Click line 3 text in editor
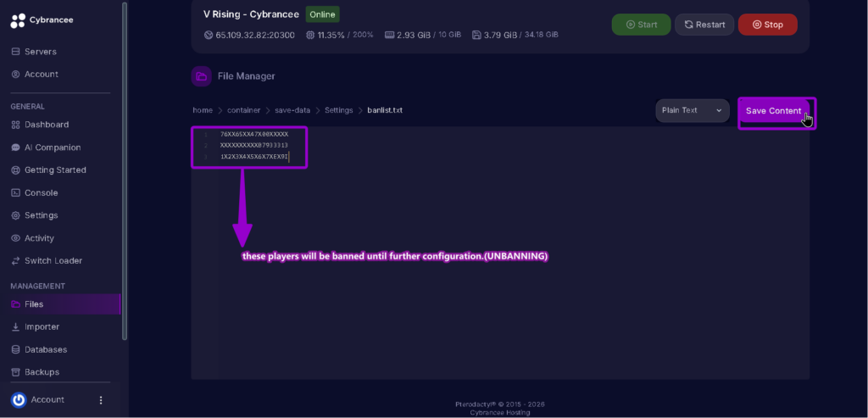This screenshot has width=868, height=418. pos(254,157)
